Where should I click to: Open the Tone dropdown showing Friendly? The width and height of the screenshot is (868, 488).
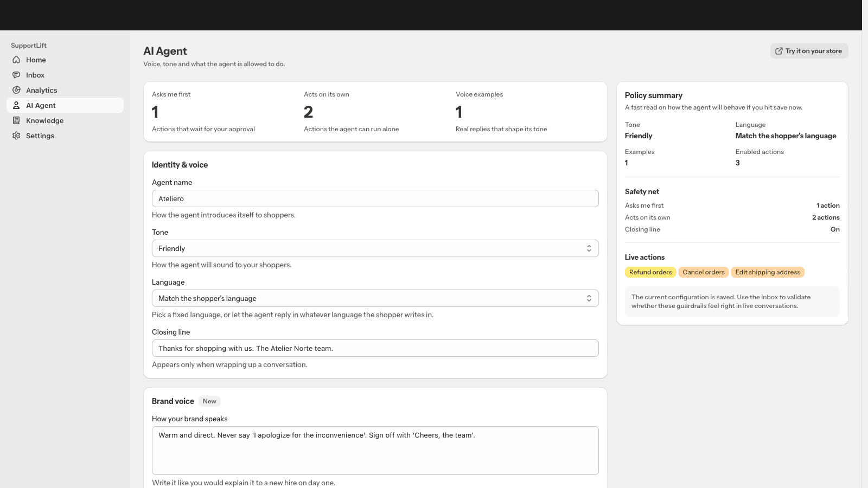[375, 248]
